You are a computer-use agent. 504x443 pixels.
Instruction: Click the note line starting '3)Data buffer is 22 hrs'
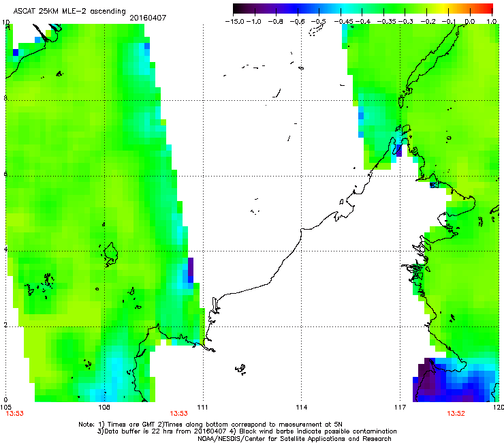[x=247, y=431]
